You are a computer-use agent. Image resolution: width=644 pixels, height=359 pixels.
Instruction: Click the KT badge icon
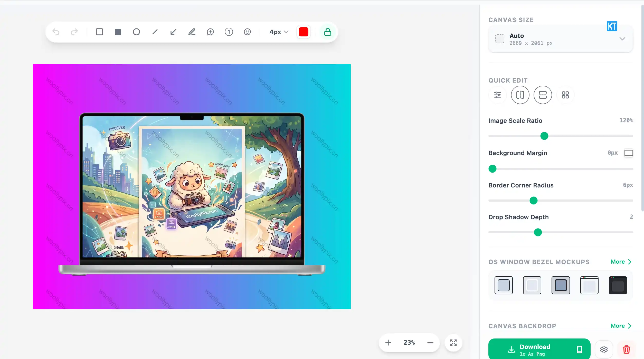click(612, 26)
